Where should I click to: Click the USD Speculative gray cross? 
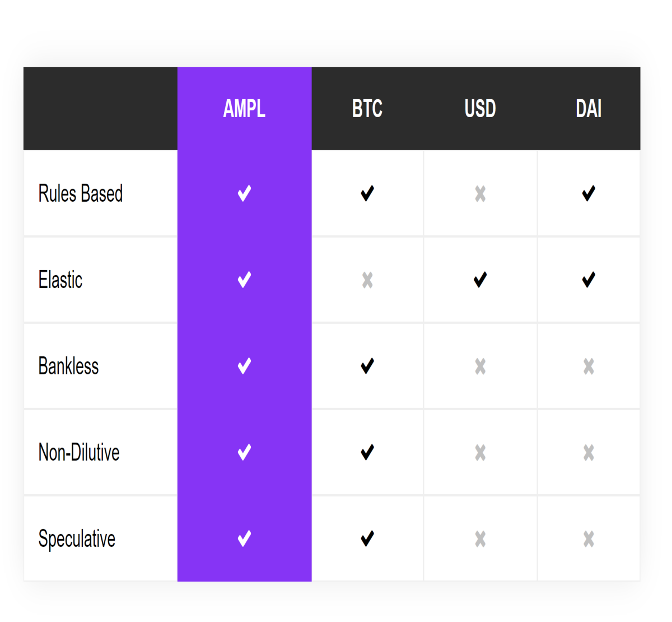pos(480,539)
